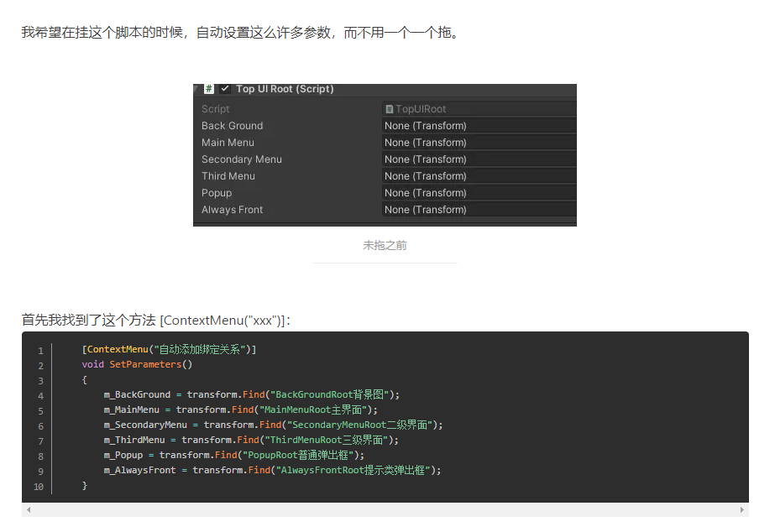Click the image caption 未拖之前
This screenshot has width=775, height=532.
click(385, 246)
